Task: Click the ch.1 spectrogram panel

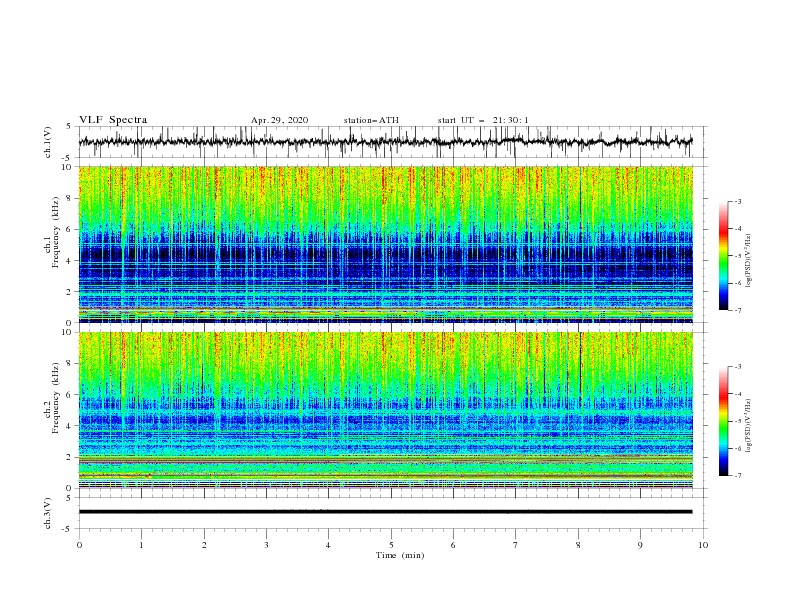Action: [386, 244]
